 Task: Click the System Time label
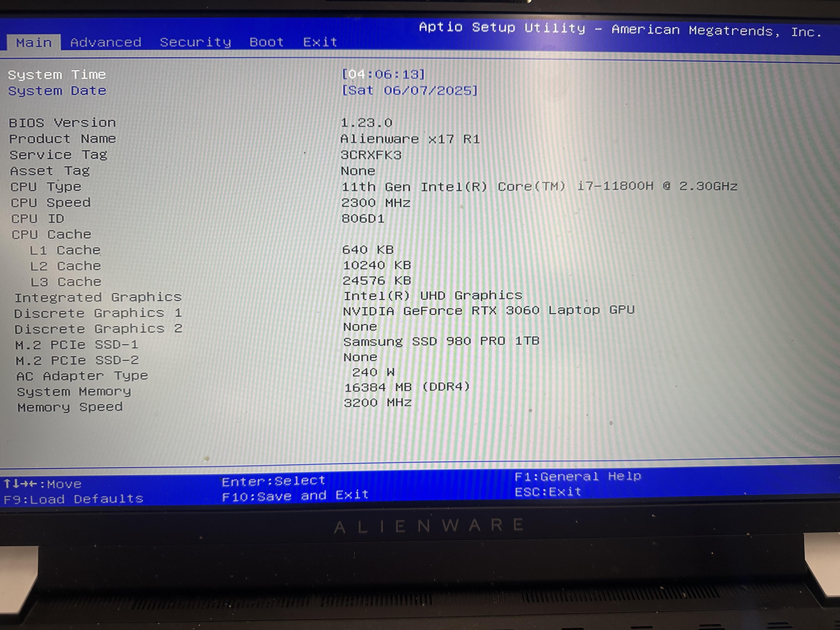(57, 74)
